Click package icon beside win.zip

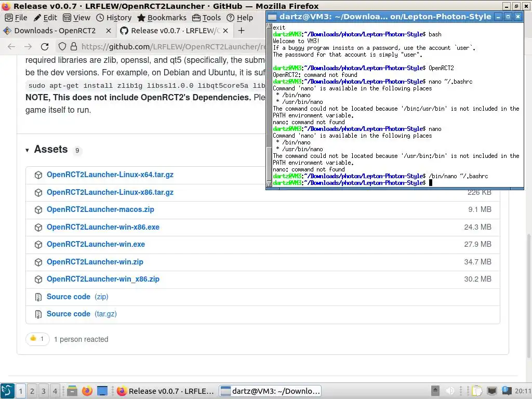[x=38, y=262]
